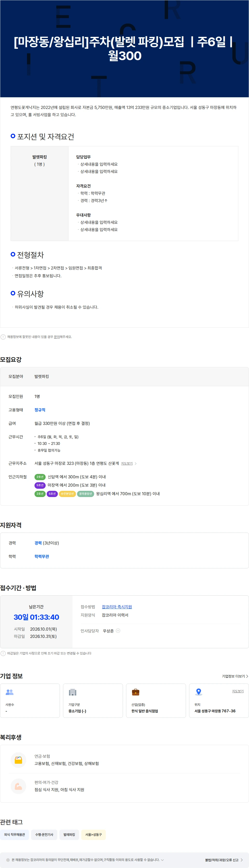Screen dimensions: 249x868
Task: Click the 편의·여가·건강 benefit icon
Action: pos(18,786)
